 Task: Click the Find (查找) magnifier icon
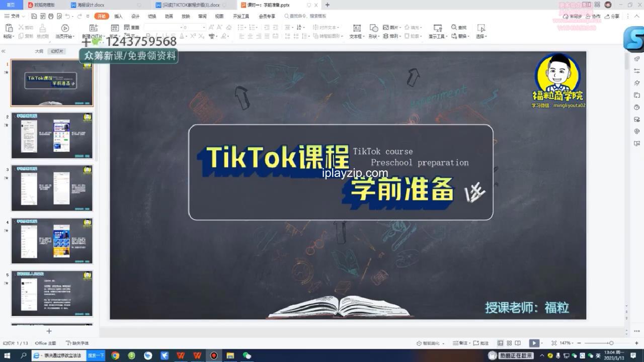tap(454, 27)
